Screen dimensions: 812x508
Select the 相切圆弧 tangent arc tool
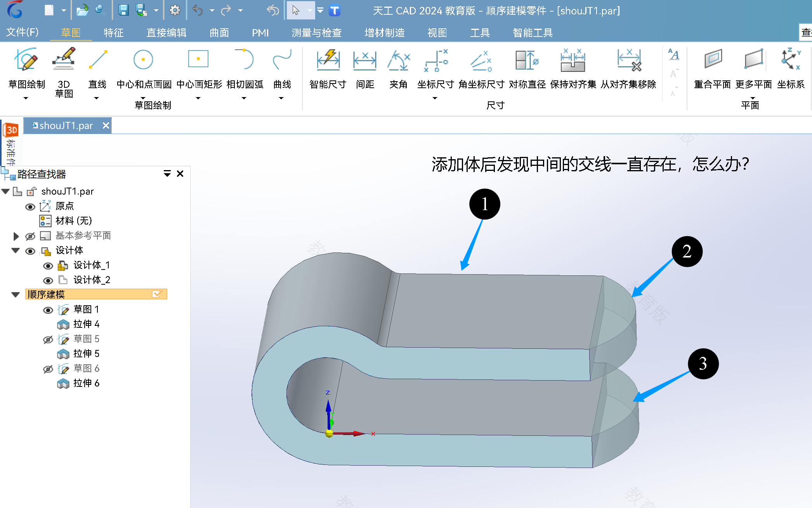[245, 68]
